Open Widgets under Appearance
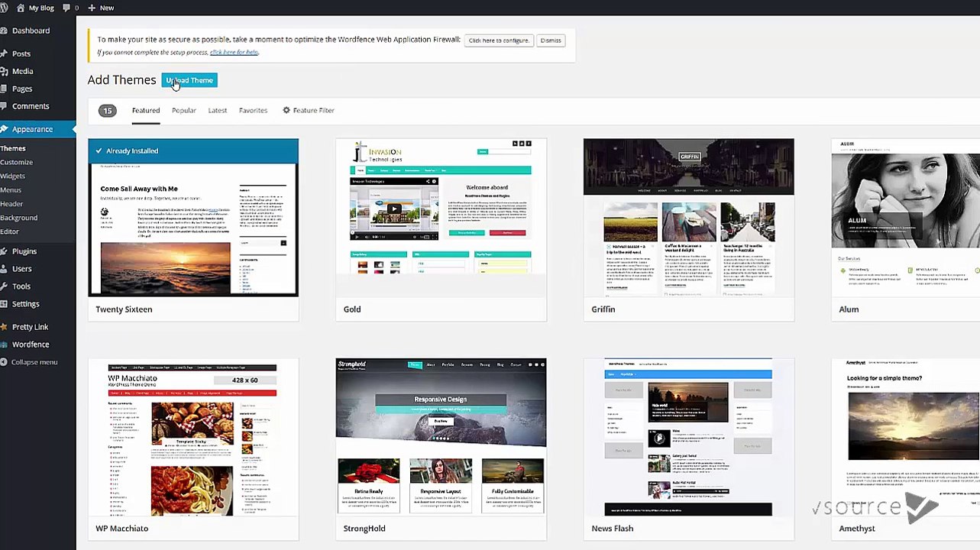980x550 pixels. (13, 176)
